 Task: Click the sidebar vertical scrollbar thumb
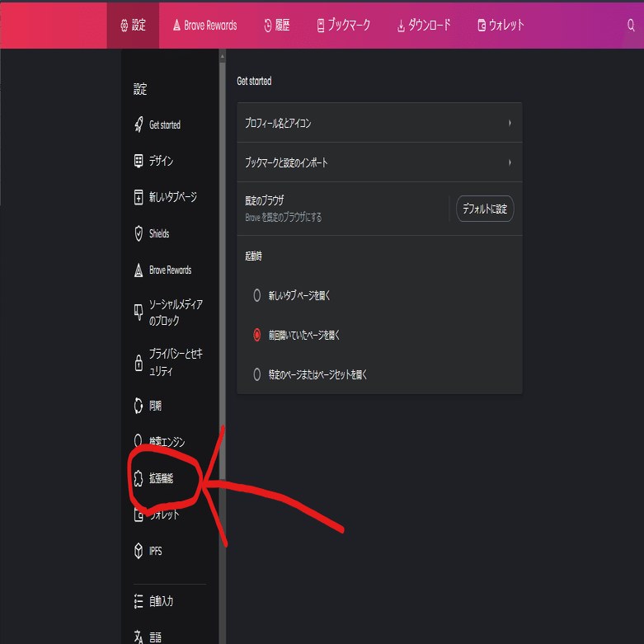222,271
